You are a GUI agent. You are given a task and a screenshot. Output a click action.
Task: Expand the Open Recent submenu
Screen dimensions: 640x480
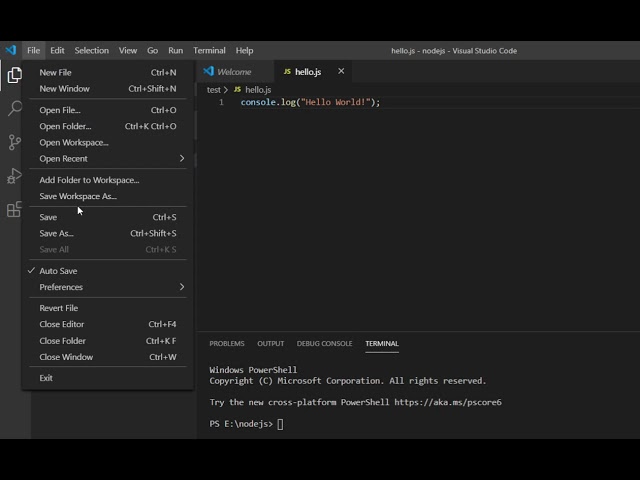point(108,158)
